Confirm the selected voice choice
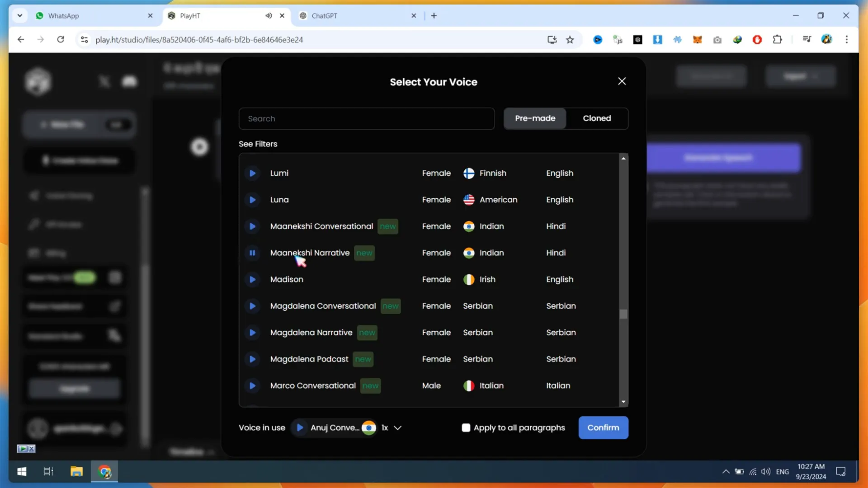Viewport: 868px width, 488px height. click(x=604, y=427)
